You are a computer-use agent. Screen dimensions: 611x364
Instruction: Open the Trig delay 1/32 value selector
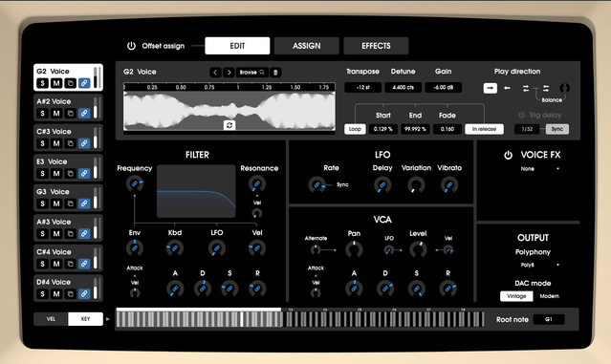click(x=527, y=129)
